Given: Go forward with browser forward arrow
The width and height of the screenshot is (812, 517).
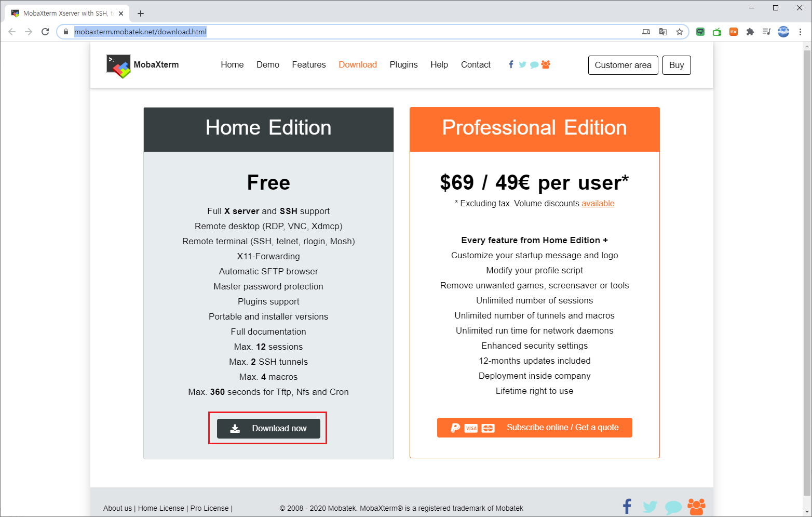Looking at the screenshot, I should [29, 32].
